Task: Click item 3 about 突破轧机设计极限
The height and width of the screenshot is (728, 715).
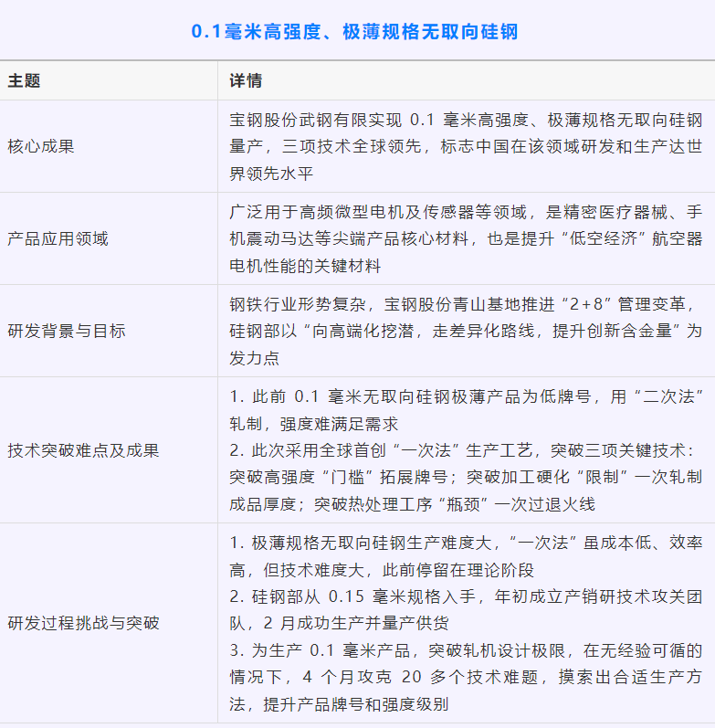Action: pos(465,677)
